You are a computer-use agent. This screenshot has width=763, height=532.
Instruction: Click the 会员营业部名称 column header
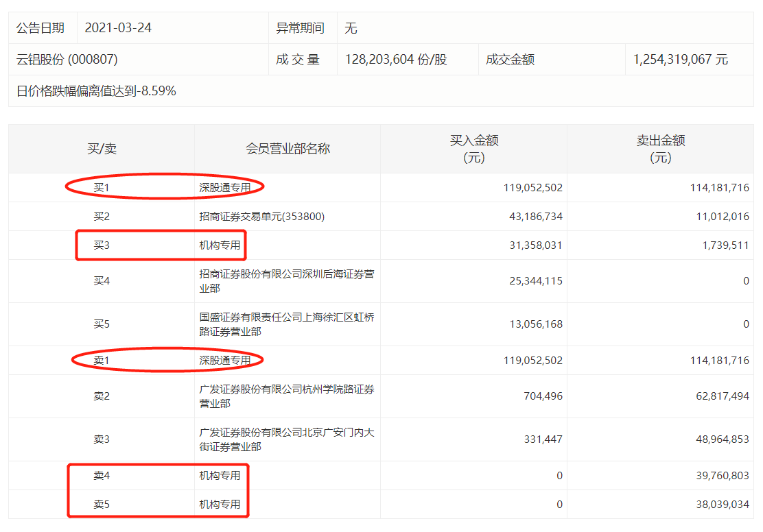tap(287, 149)
